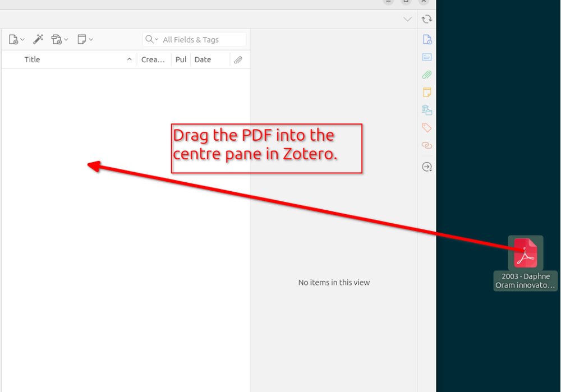Click the Add Attachment toolbar icon
561x392 pixels.
point(57,39)
